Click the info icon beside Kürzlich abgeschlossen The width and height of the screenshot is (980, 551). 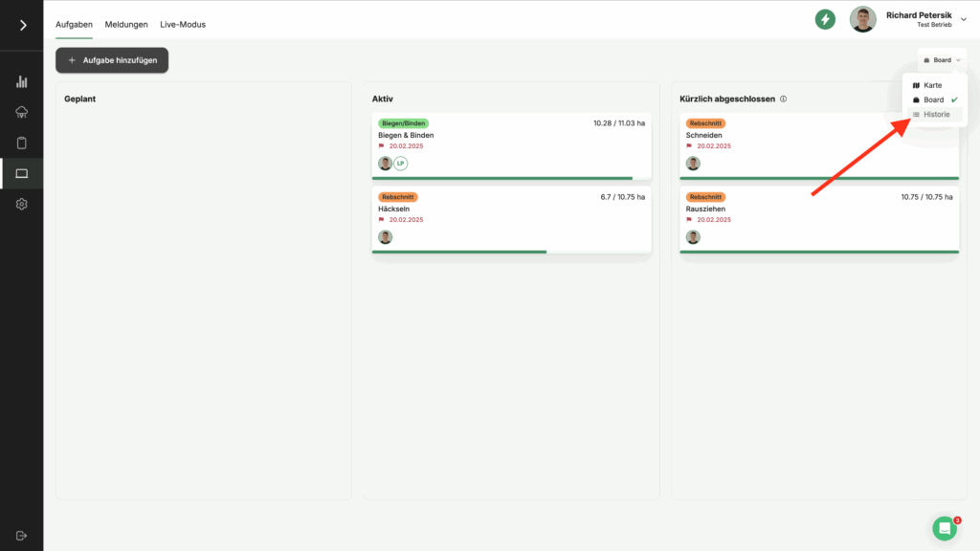click(783, 99)
